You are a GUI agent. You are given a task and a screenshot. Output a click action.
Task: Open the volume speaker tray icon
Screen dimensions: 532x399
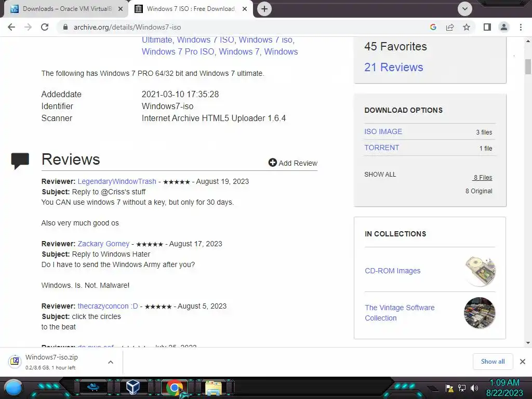point(474,388)
